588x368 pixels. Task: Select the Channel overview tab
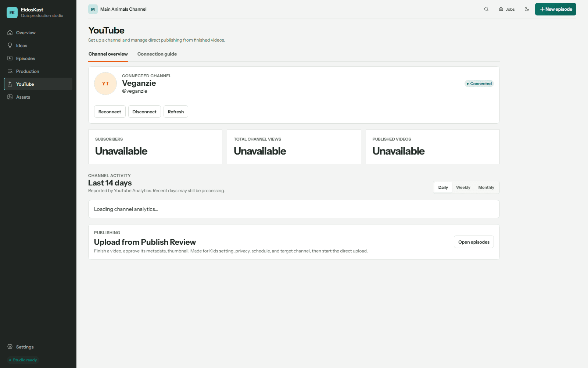point(108,54)
